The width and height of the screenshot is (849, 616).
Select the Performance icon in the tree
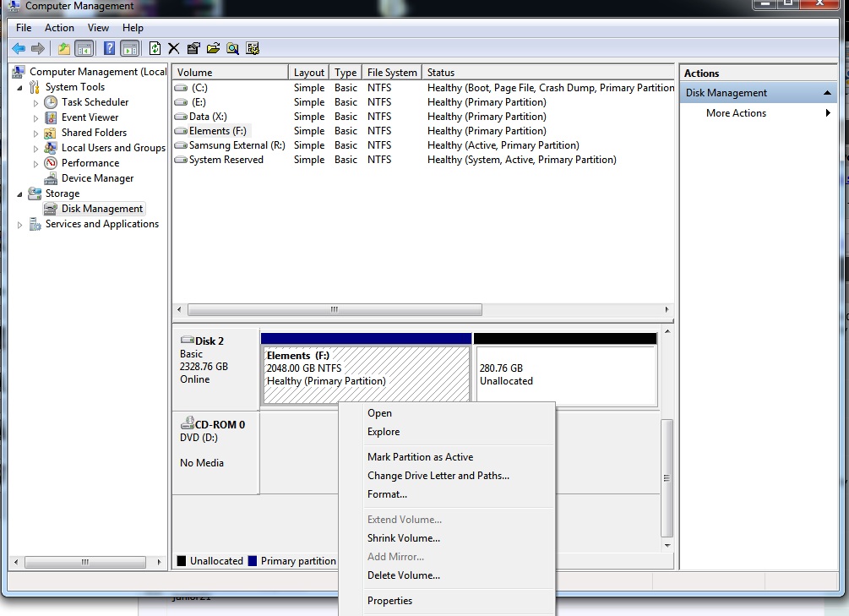point(51,163)
